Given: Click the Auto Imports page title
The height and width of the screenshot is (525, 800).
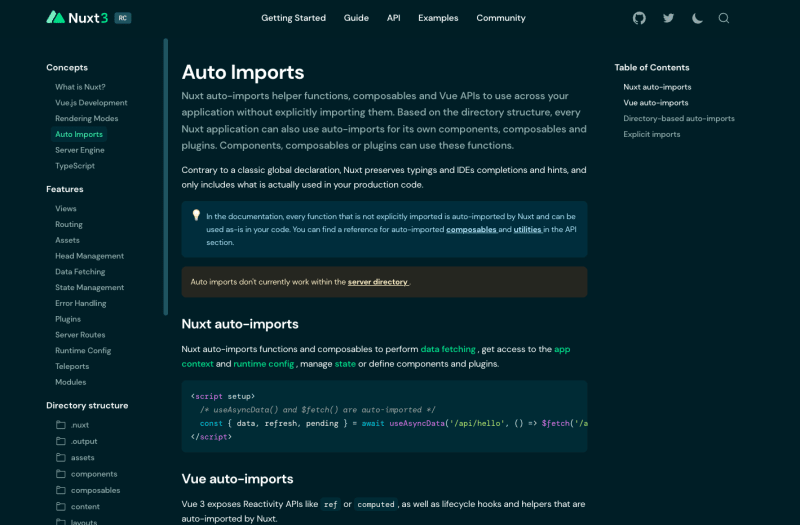Looking at the screenshot, I should point(243,72).
